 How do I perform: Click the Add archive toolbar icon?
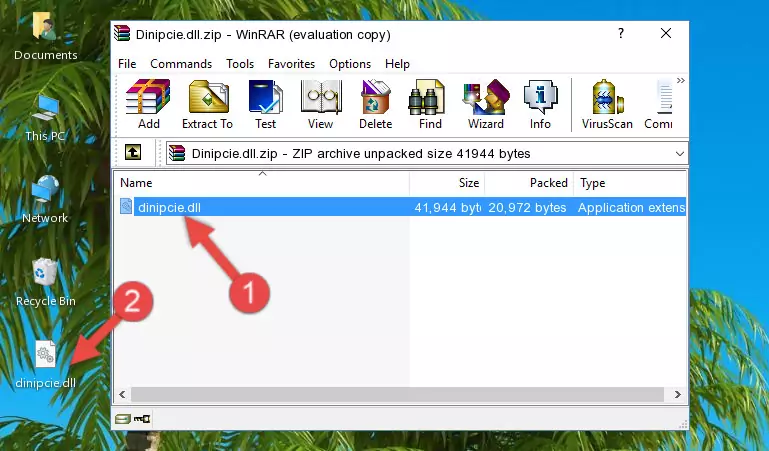148,104
